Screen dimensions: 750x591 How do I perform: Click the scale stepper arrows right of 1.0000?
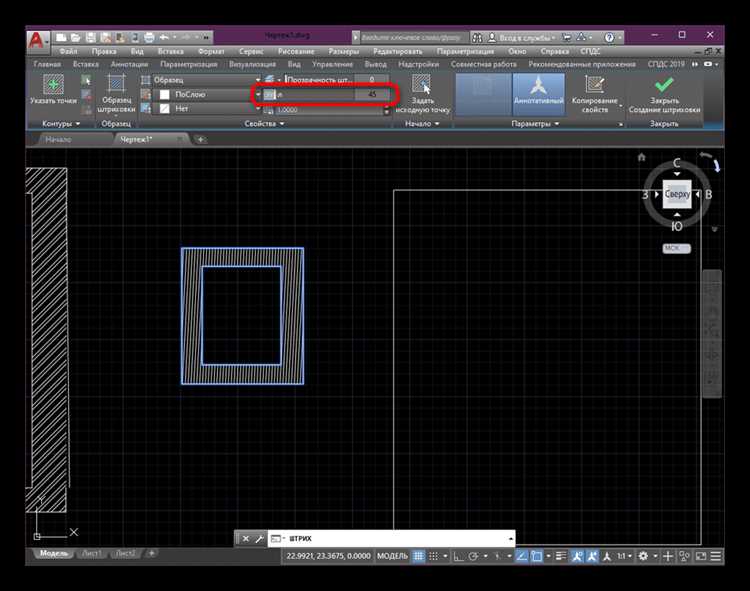click(386, 110)
